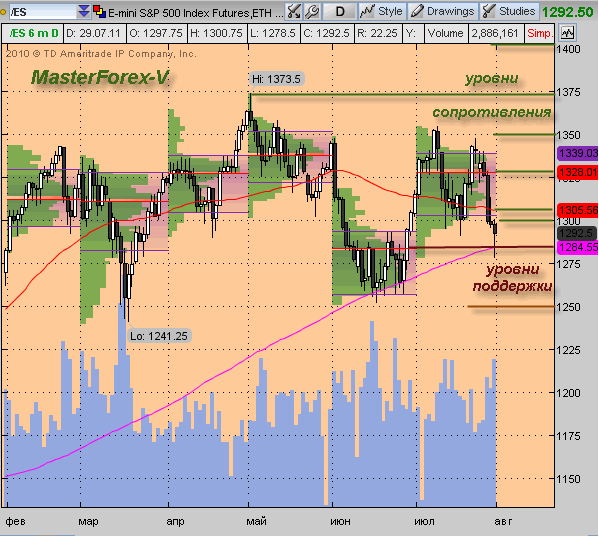The width and height of the screenshot is (599, 537).
Task: Click the colored squares link icon
Action: pos(99,12)
